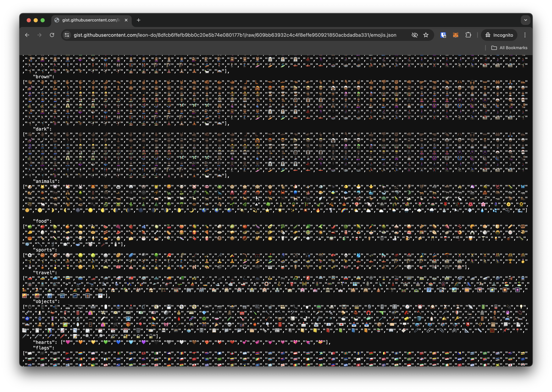Reload the current page
Image resolution: width=552 pixels, height=392 pixels.
[52, 35]
